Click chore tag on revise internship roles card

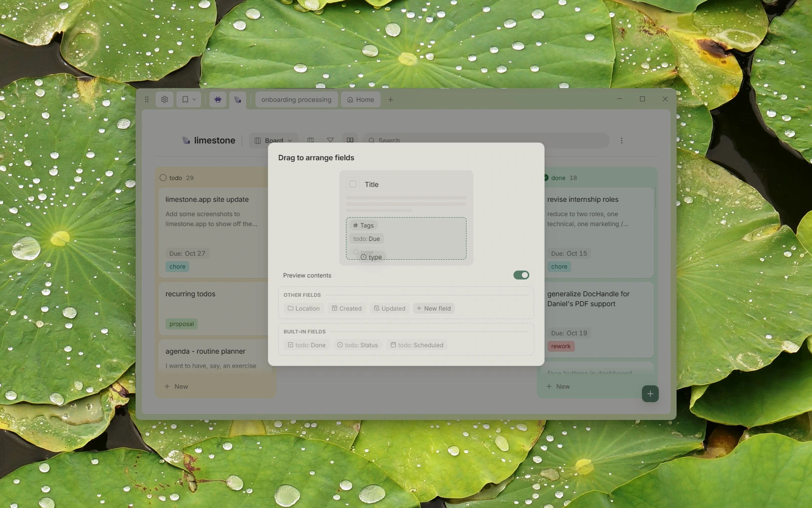pyautogui.click(x=559, y=267)
